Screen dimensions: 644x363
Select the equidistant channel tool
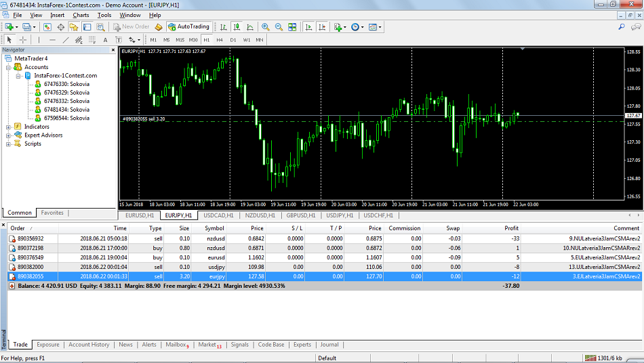click(x=79, y=40)
